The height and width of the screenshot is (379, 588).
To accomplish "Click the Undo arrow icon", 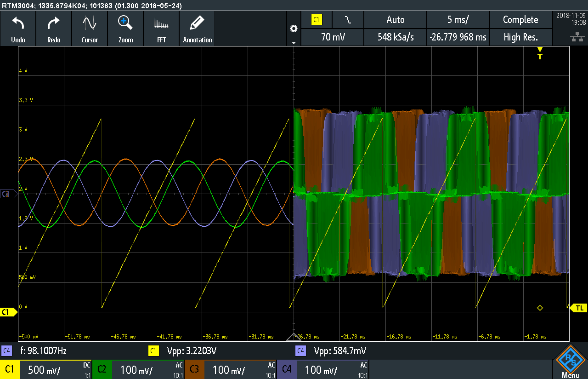I will coord(18,23).
